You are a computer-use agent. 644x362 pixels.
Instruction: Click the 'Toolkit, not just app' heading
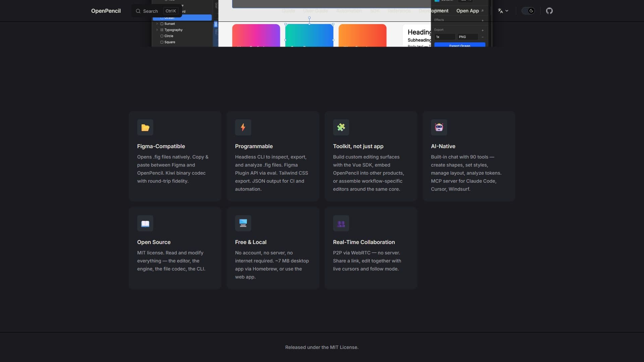[x=358, y=146]
